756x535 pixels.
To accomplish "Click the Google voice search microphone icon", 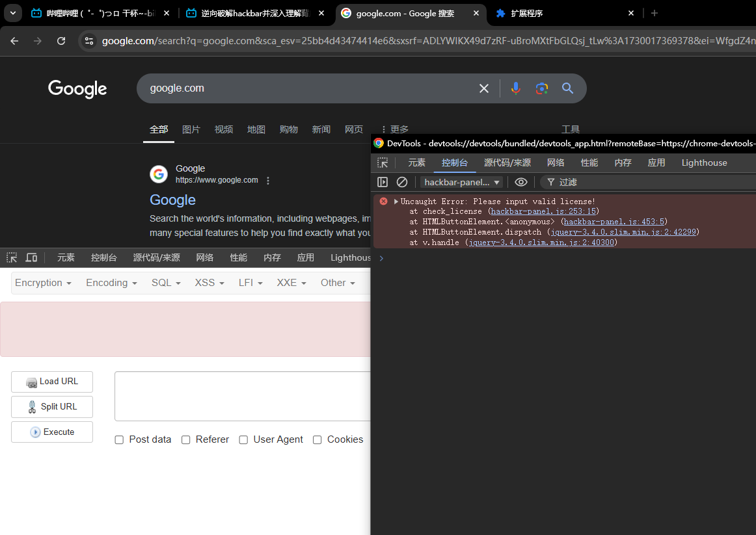I will (515, 88).
